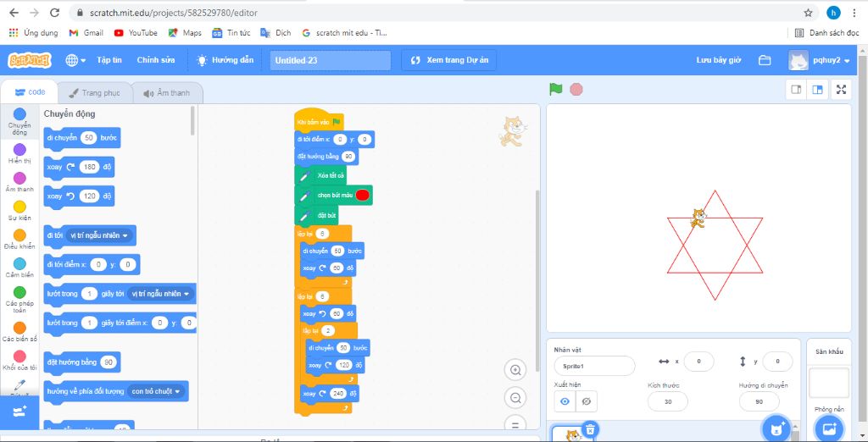The image size is (868, 442).
Task: Open the Tập tin menu
Action: click(x=109, y=60)
